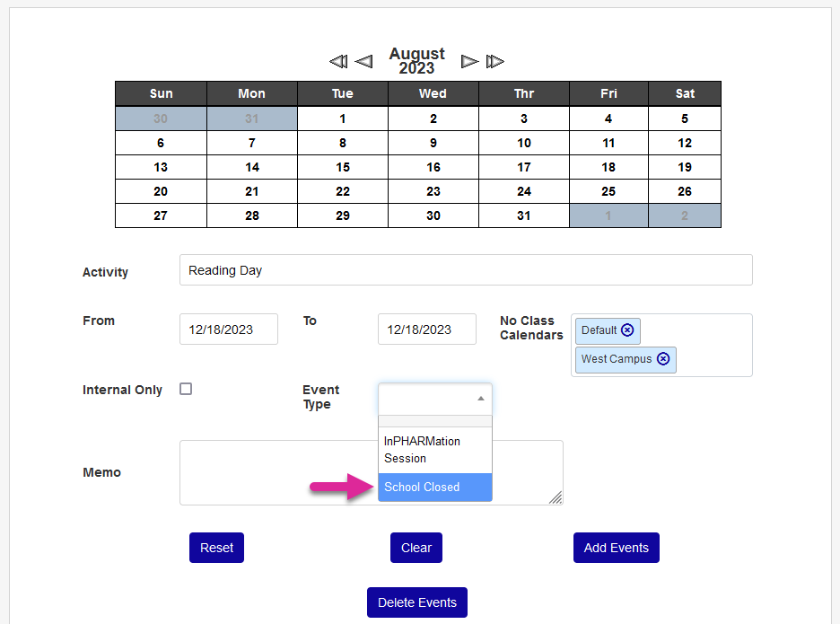Click the From date field
This screenshot has width=840, height=624.
(228, 330)
